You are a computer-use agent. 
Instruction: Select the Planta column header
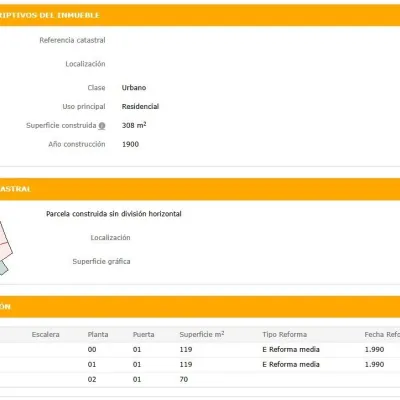point(98,334)
